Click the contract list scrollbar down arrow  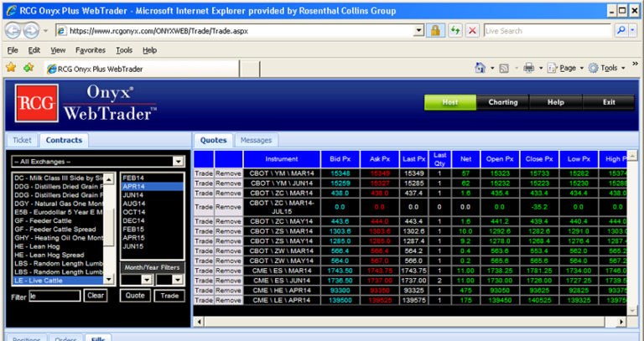pos(109,280)
